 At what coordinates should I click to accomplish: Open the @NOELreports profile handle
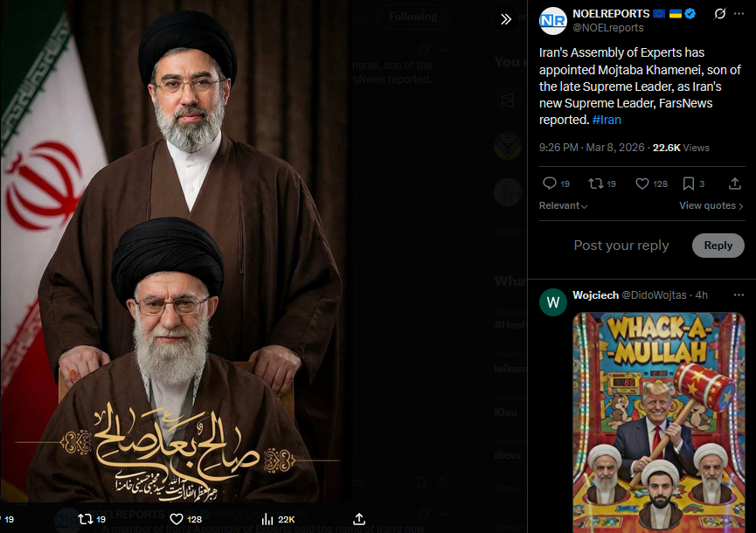608,28
